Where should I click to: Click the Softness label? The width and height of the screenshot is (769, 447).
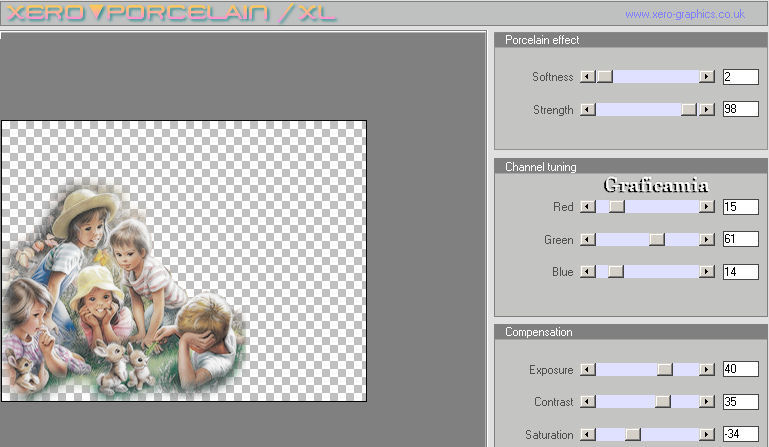(x=552, y=77)
